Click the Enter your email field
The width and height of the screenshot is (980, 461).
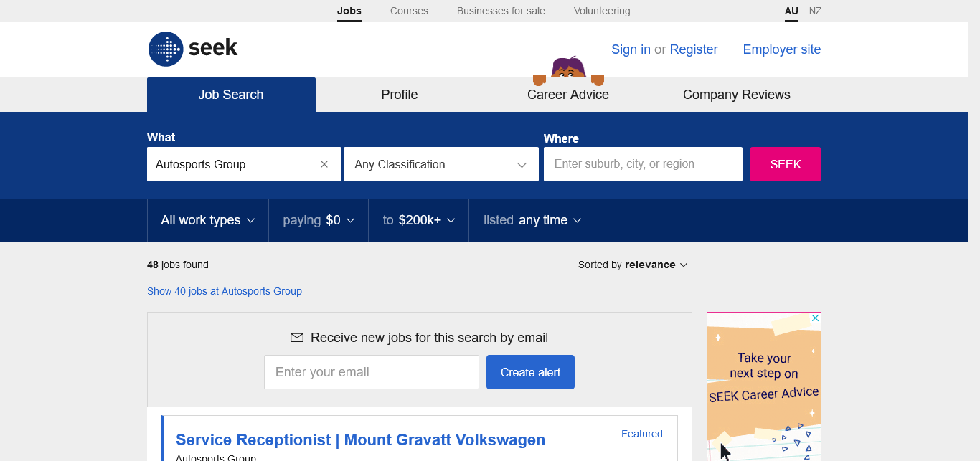click(371, 372)
